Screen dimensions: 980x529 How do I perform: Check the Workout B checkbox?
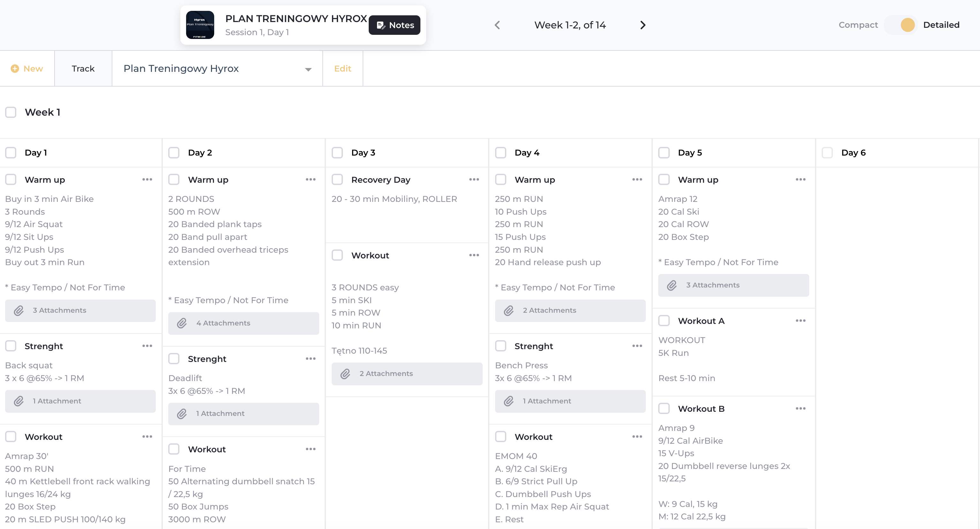click(x=664, y=408)
